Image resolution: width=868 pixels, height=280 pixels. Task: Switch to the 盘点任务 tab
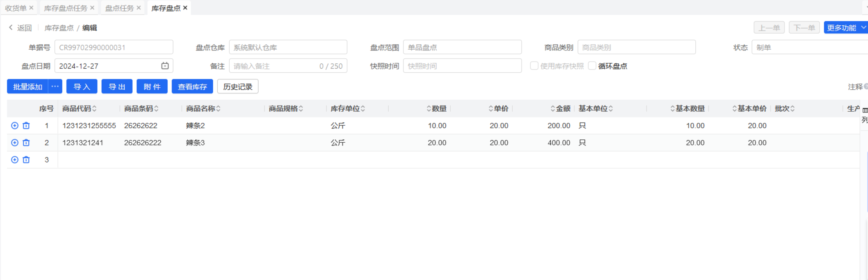point(119,8)
